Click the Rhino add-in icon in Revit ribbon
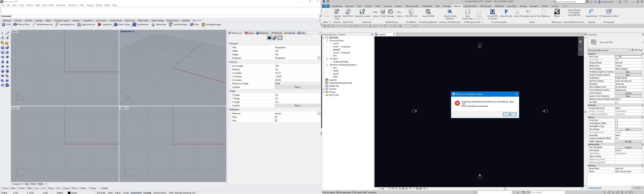644x194 pixels. point(557,12)
